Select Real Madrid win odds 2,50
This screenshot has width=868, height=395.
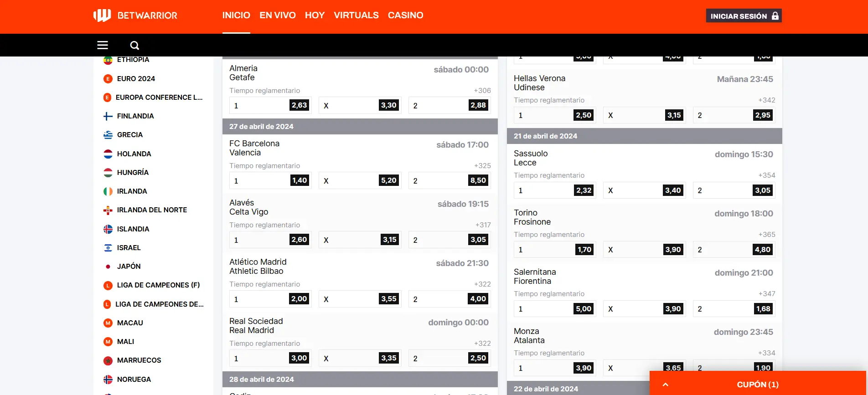click(x=449, y=358)
